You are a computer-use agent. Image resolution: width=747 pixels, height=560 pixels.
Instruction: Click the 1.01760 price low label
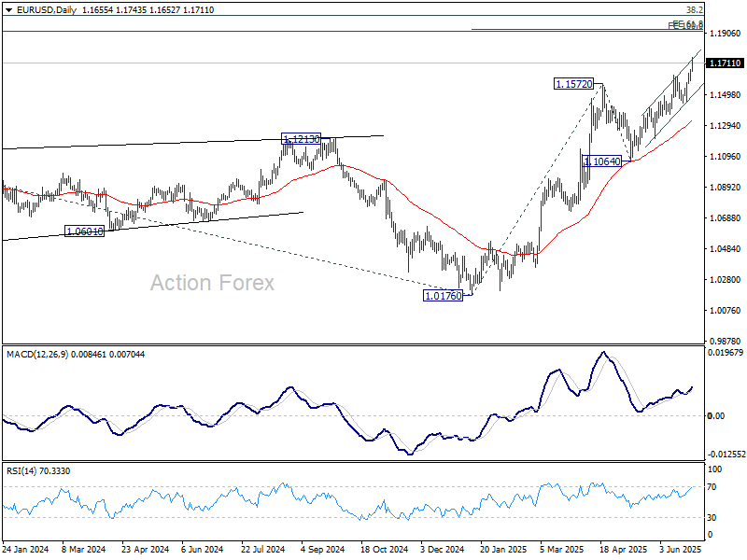(444, 296)
